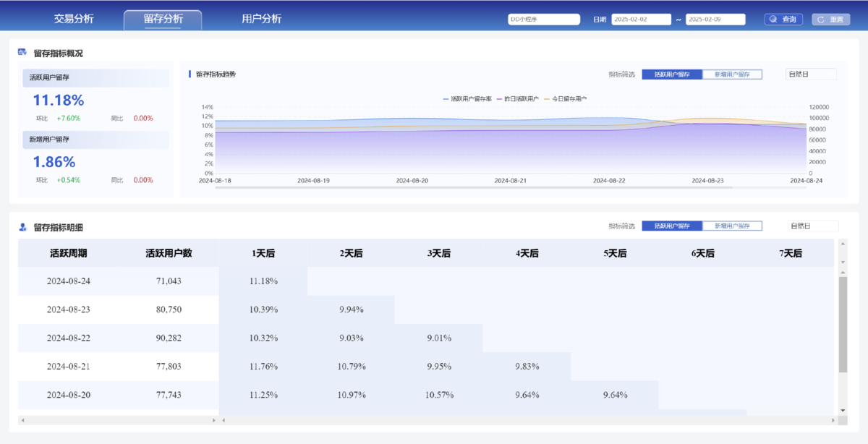The width and height of the screenshot is (868, 444).
Task: Click the 9.83% cell in 2024-08-21 row
Action: 527,367
